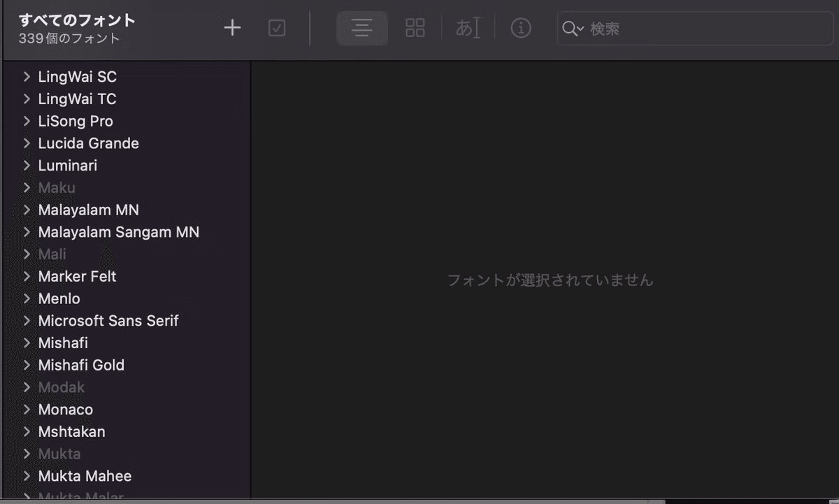
Task: Expand Lucida Grande chevron
Action: pyautogui.click(x=27, y=143)
